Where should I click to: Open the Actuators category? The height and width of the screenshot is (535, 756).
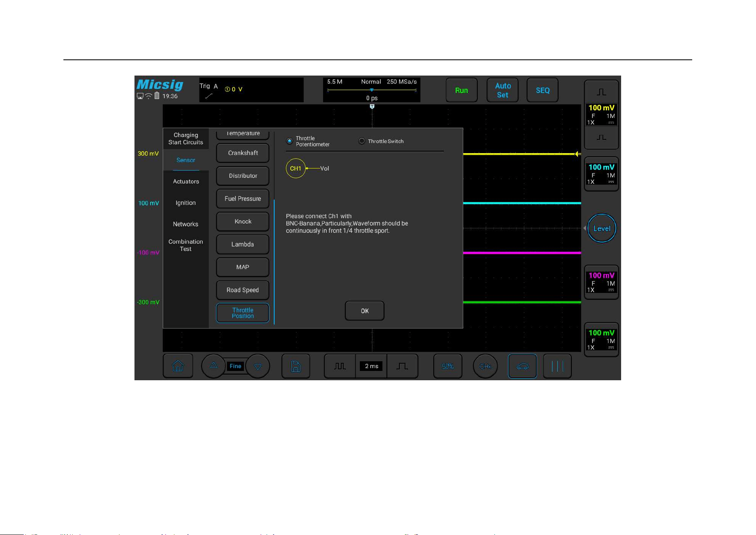point(186,181)
